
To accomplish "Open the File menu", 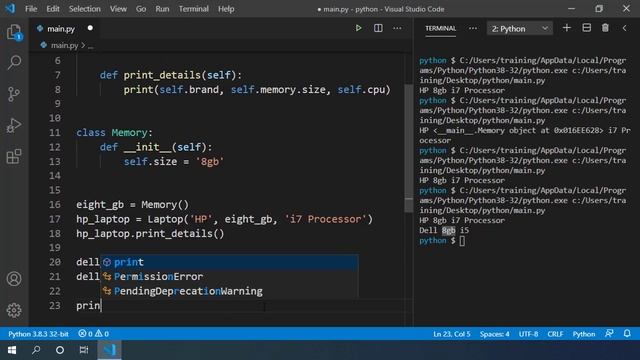I will (x=31, y=9).
